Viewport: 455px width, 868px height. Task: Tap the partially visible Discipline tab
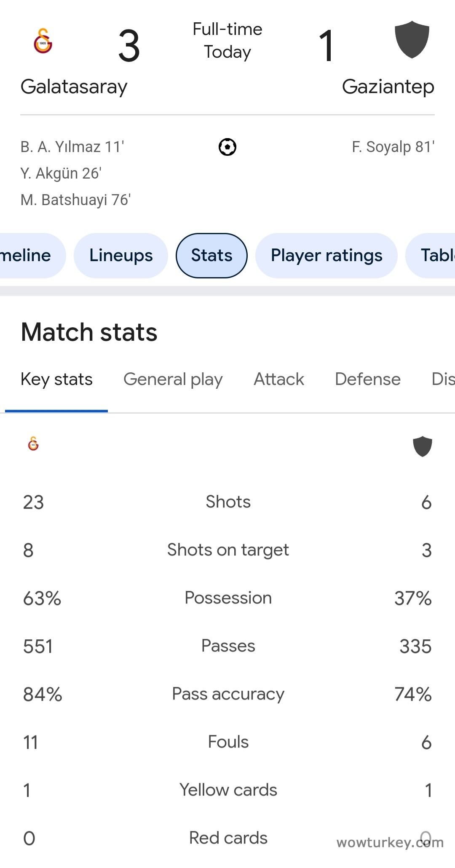[443, 379]
